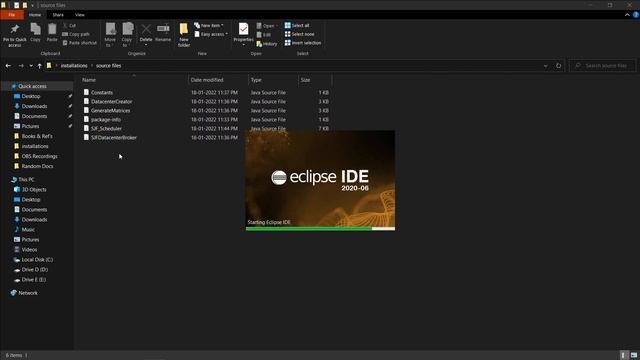
Task: Open Drive D (D:) in sidebar
Action: coord(35,270)
